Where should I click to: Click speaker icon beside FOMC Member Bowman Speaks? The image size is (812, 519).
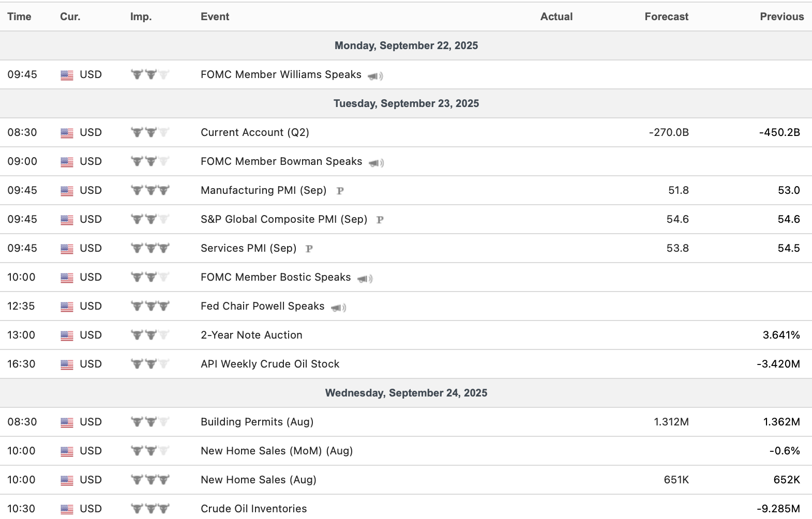(376, 163)
